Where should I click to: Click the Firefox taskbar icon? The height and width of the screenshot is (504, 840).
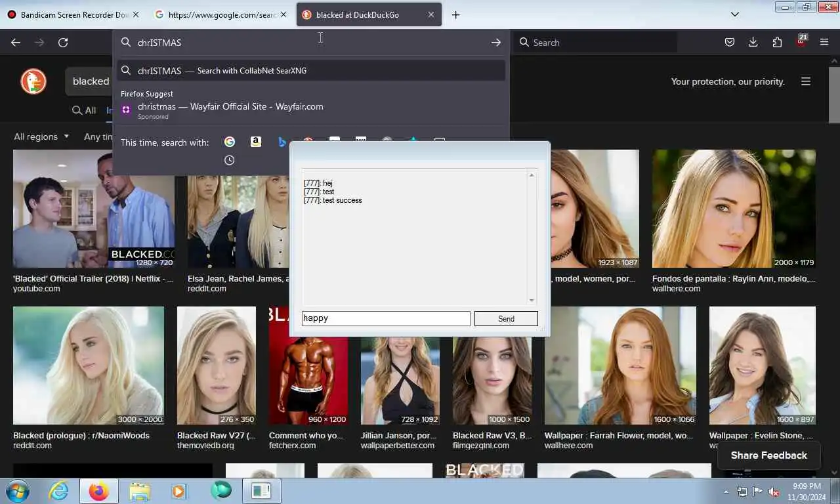(99, 491)
